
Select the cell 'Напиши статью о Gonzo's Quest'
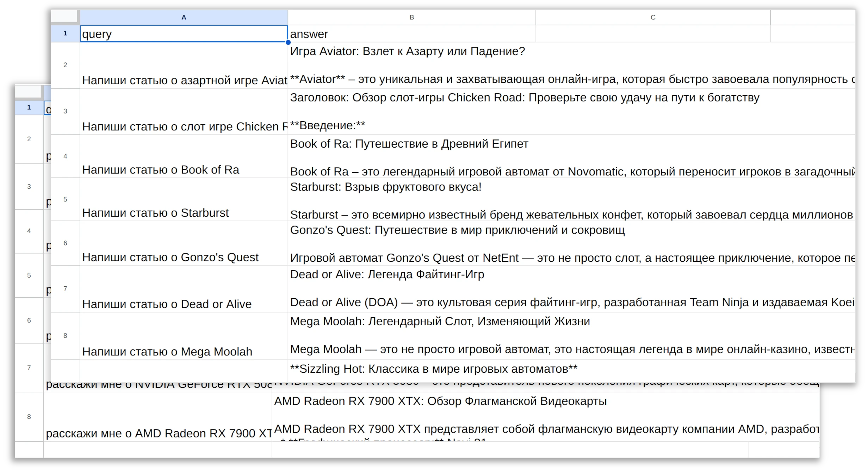(170, 257)
